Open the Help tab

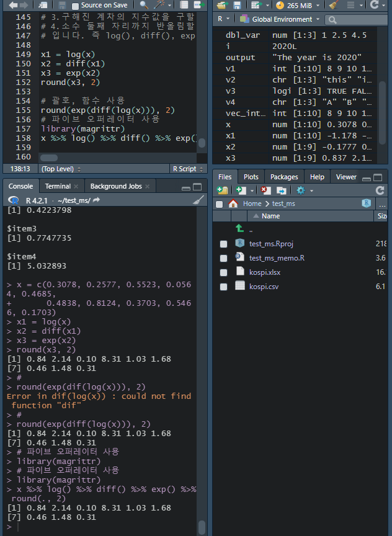point(317,177)
